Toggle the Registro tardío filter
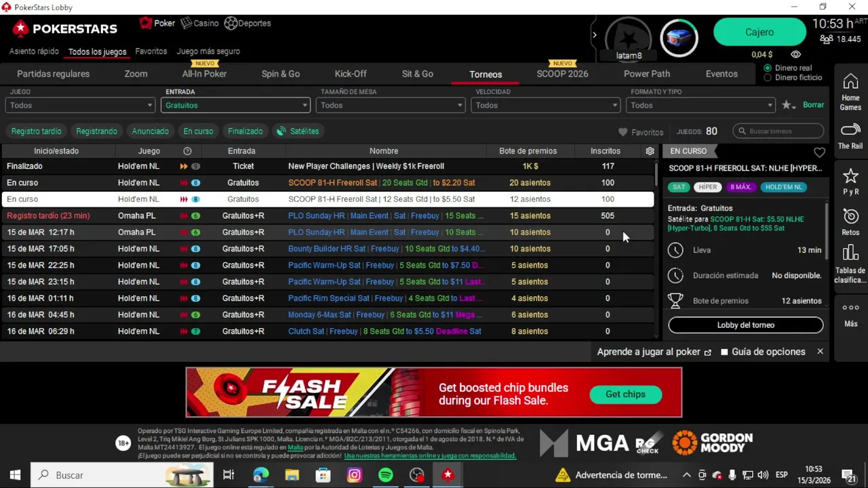 (x=36, y=131)
